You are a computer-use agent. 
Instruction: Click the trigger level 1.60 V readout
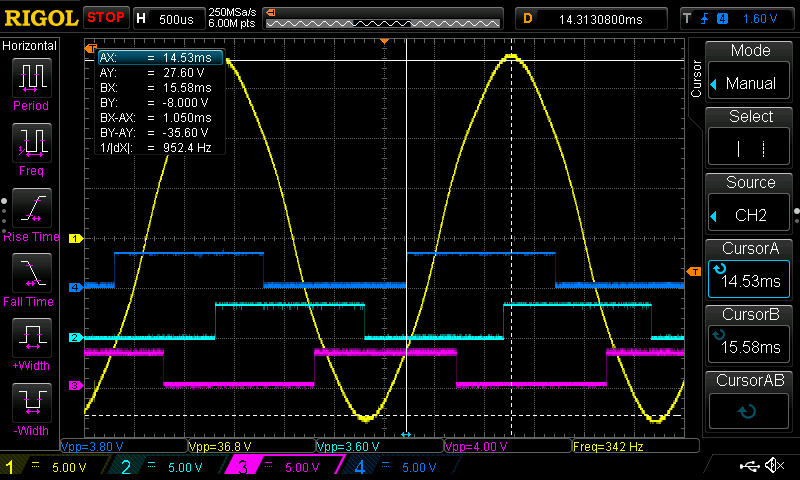[760, 19]
